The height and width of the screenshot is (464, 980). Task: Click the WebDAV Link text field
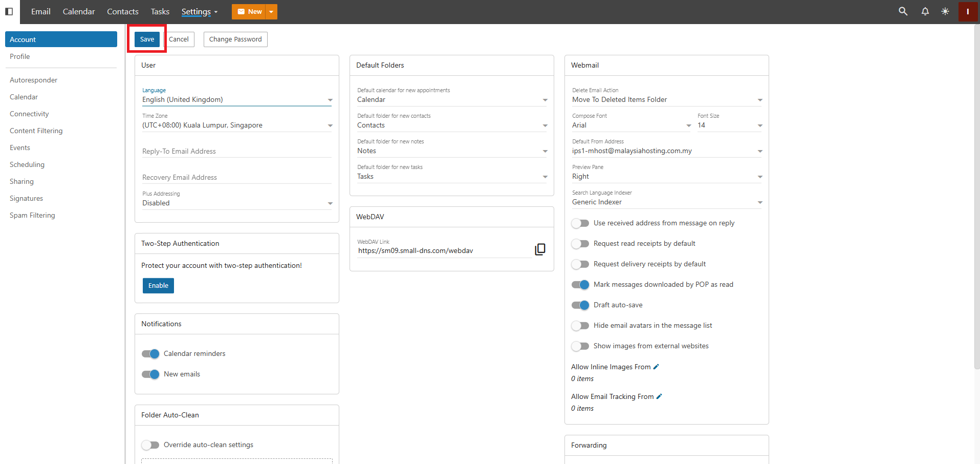[444, 251]
